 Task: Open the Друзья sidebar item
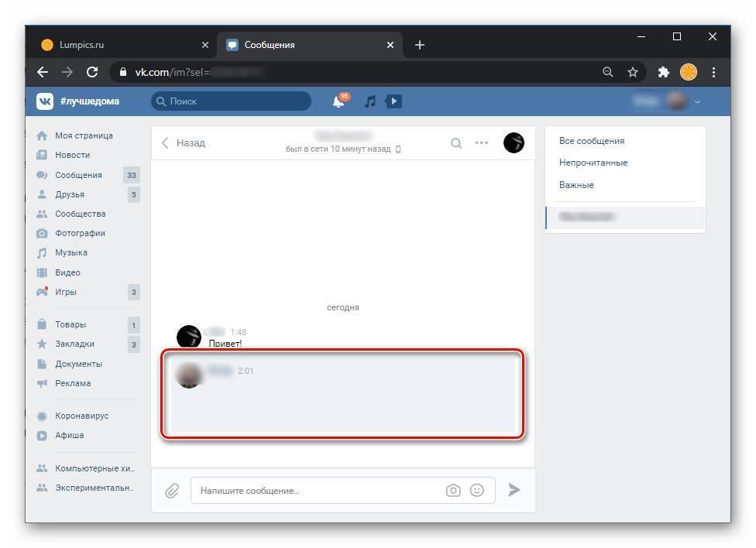[x=70, y=195]
